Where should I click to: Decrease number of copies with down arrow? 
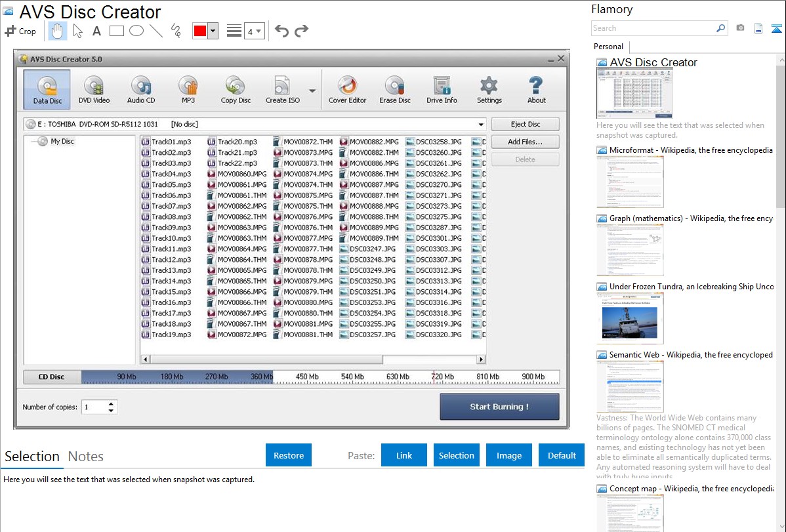point(112,411)
